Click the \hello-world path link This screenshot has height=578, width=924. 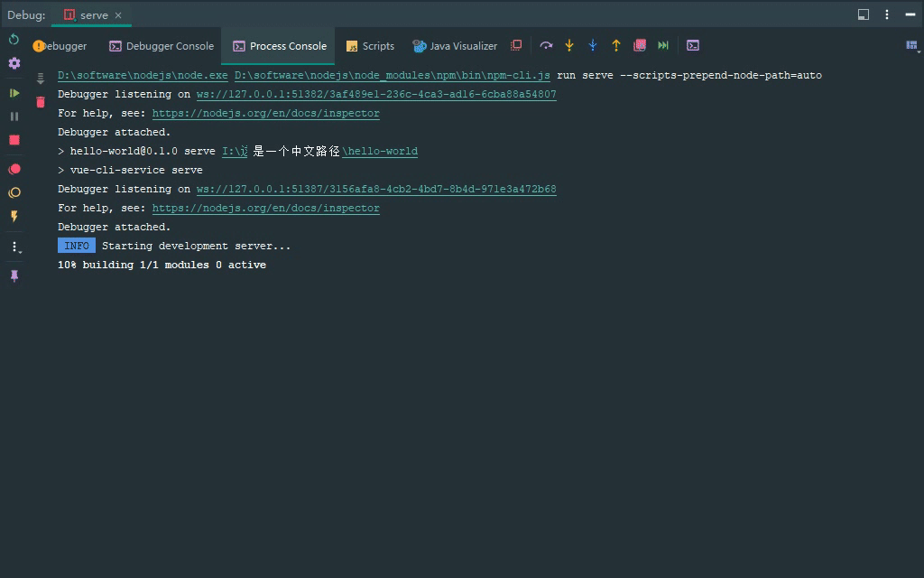380,151
